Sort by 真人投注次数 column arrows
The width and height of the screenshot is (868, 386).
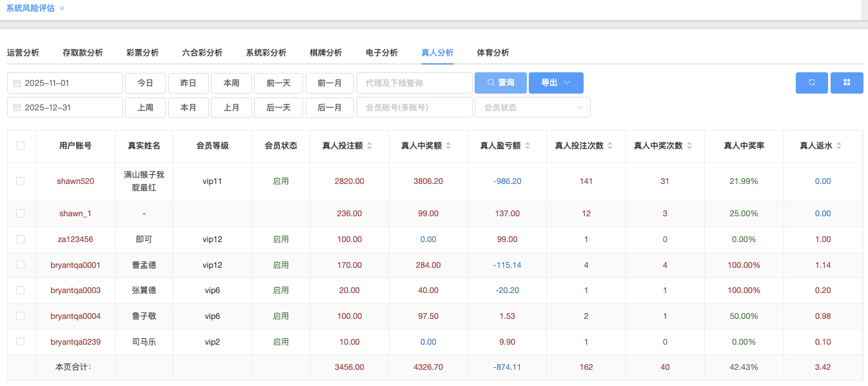coord(610,146)
